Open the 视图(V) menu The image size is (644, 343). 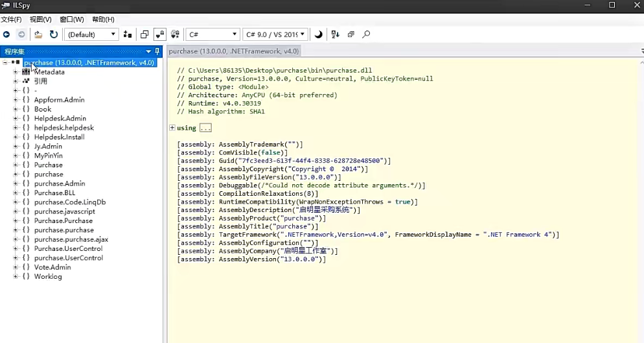coord(40,19)
